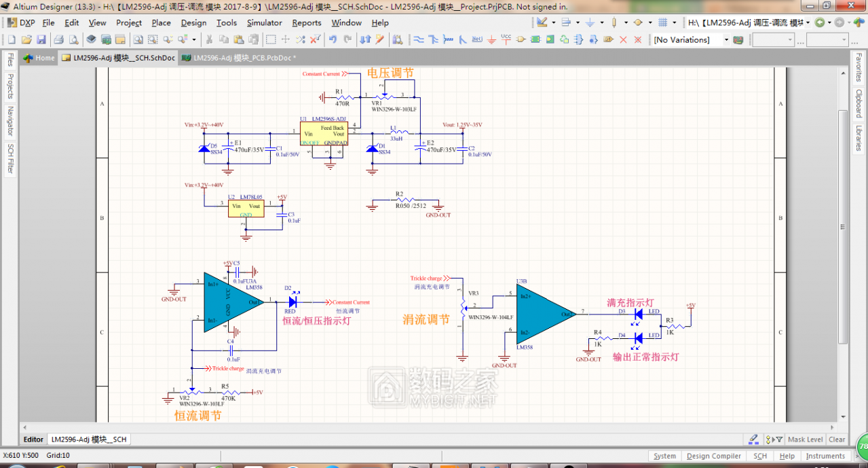Expand the project path dropdown in the toolbar
This screenshot has width=868, height=468.
tap(808, 22)
